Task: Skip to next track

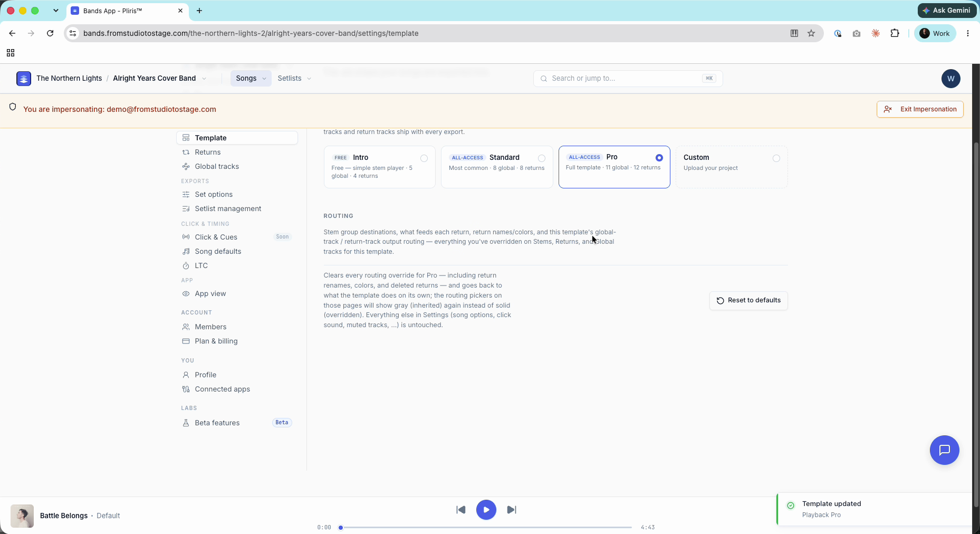Action: 512,510
